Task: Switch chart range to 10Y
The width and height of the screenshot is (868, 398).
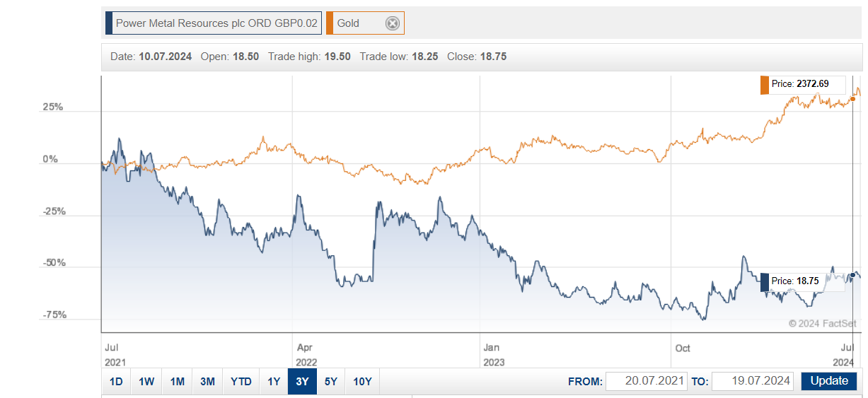Action: [362, 382]
